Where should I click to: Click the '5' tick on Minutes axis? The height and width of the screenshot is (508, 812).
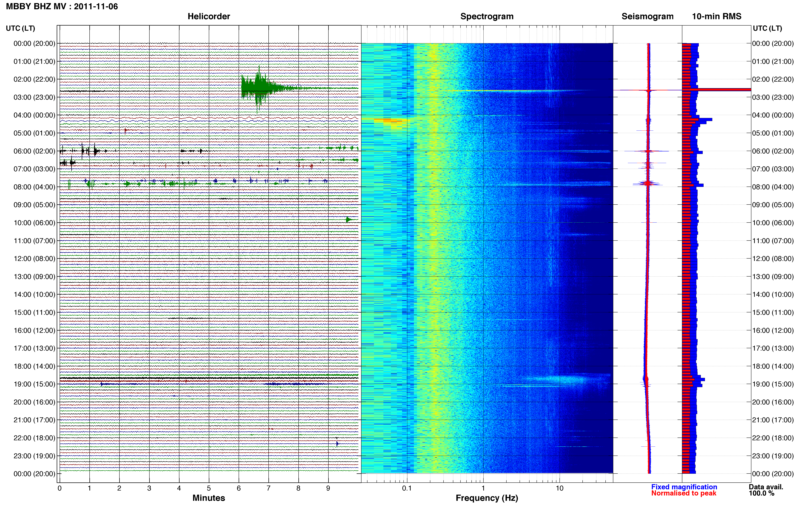pyautogui.click(x=209, y=488)
